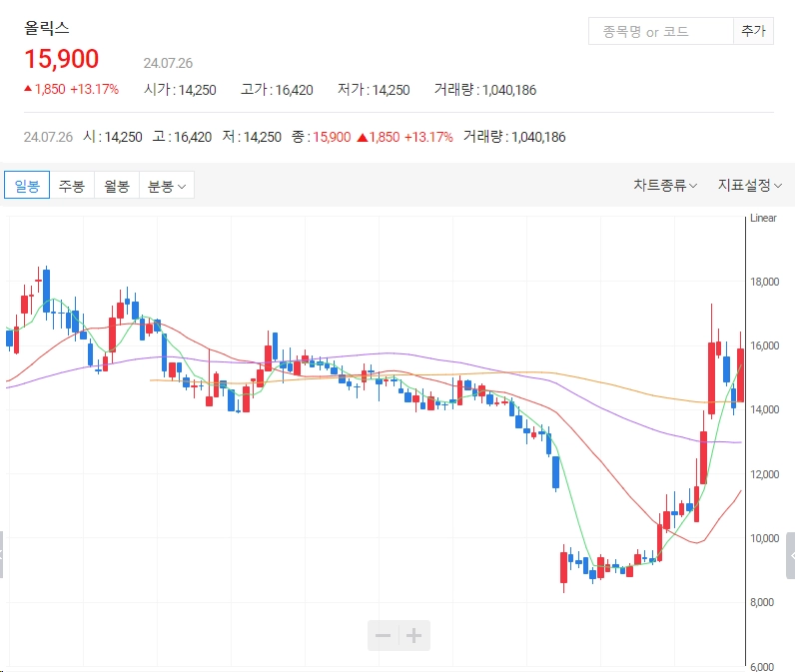Click the 종: 15,900 closing value in detail row

321,137
